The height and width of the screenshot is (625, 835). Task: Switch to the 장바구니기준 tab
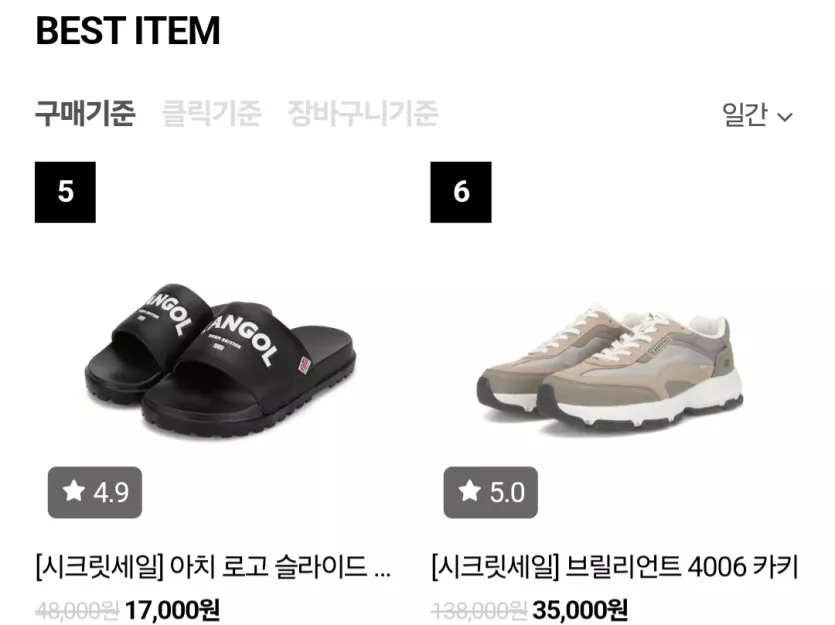point(363,113)
